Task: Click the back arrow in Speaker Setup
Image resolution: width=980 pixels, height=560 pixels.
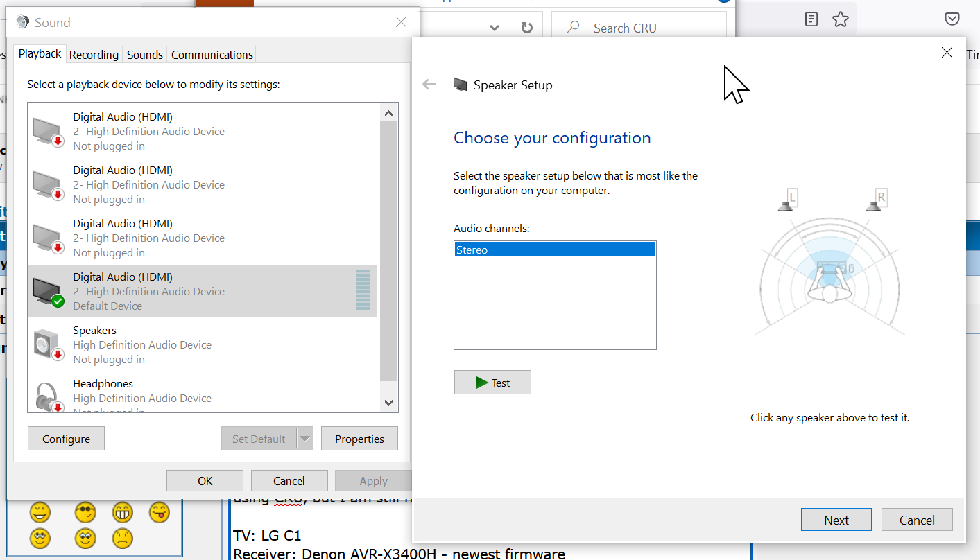Action: coord(429,85)
